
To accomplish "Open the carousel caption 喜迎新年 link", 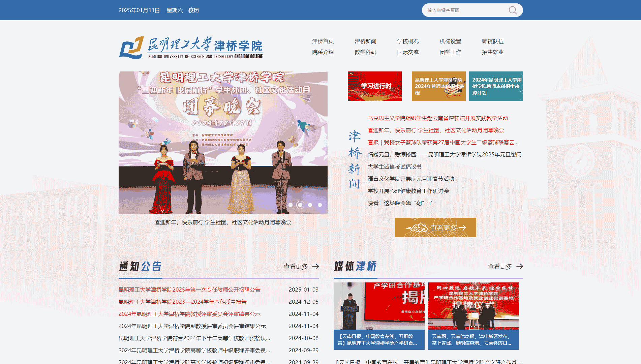I will 223,222.
